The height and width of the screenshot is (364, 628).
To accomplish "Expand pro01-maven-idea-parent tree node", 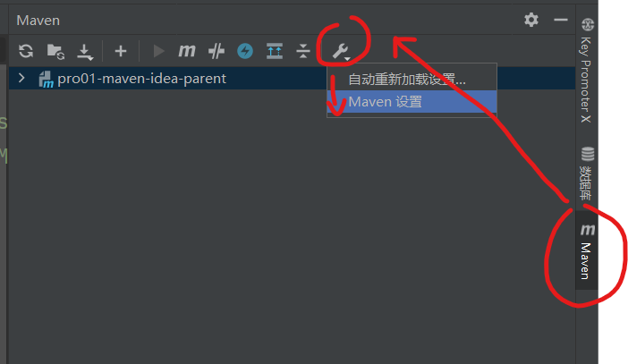I will (x=21, y=78).
